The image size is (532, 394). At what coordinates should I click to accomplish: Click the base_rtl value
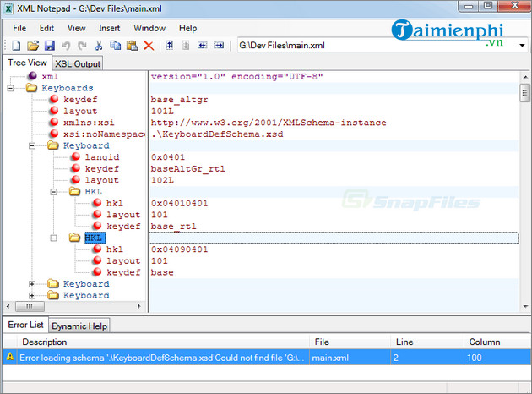(x=173, y=227)
